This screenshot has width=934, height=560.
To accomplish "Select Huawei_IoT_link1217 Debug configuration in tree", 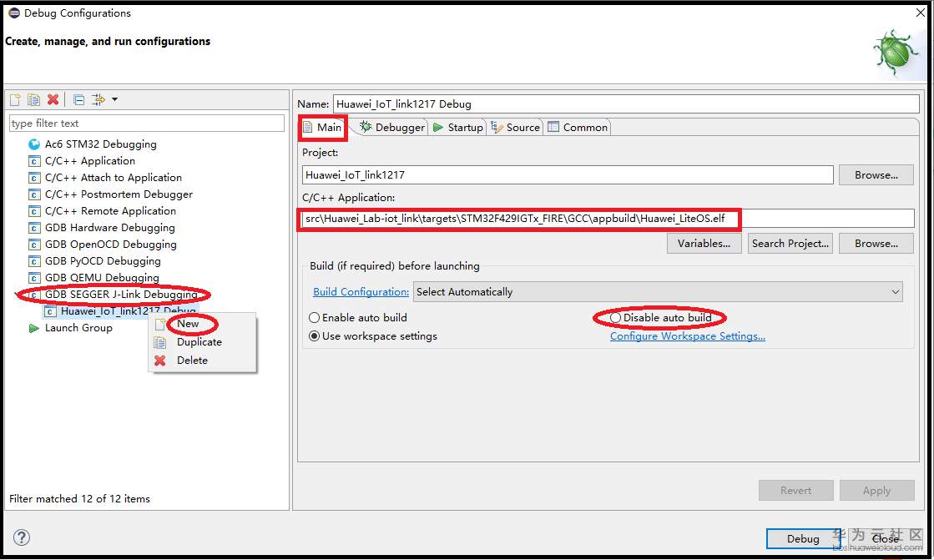I will [128, 311].
